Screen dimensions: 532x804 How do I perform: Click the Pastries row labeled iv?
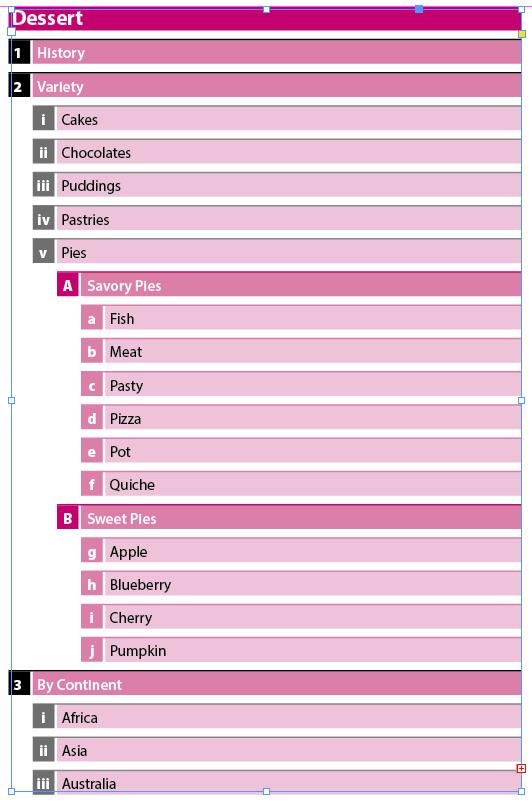click(x=277, y=219)
